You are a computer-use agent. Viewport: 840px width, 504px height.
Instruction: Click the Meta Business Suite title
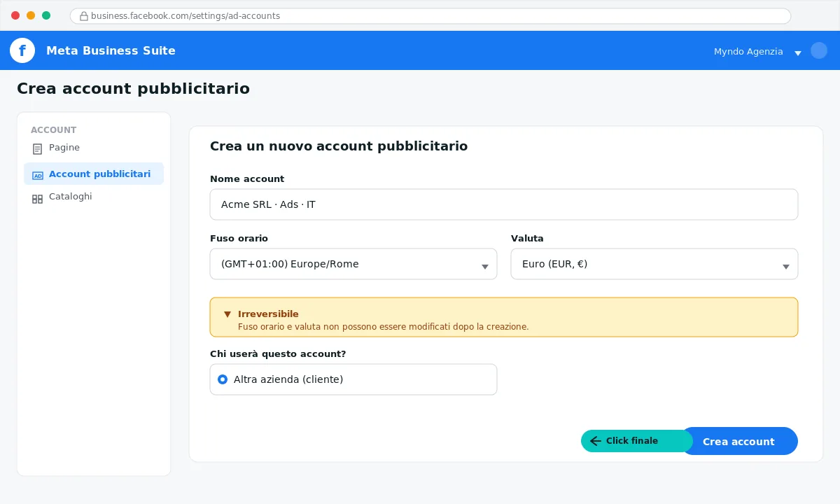[111, 50]
